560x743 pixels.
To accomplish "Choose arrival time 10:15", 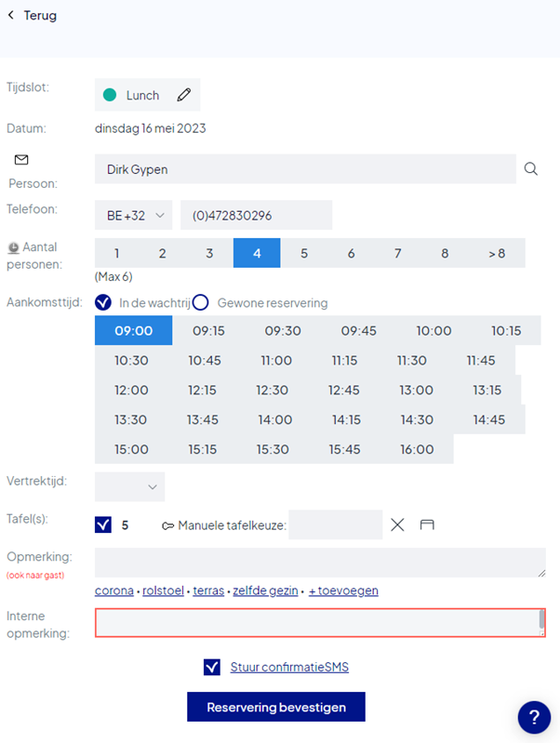I will pyautogui.click(x=506, y=330).
